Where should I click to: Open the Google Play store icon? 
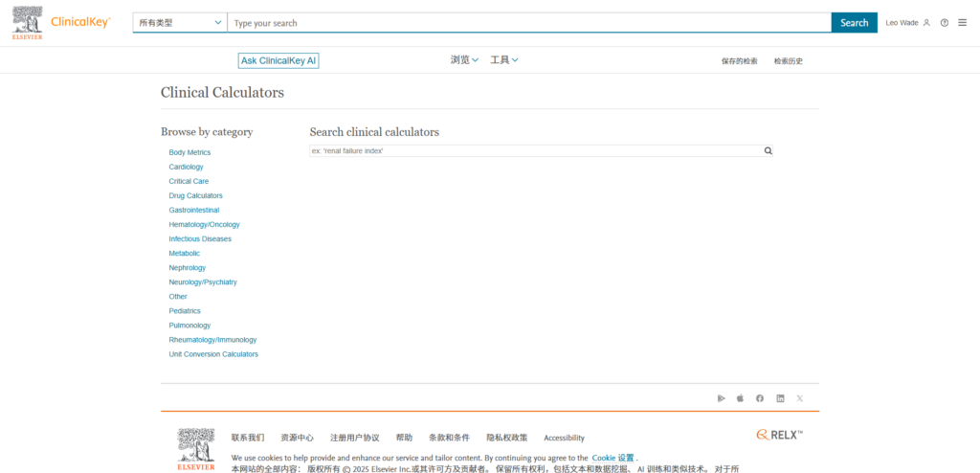tap(721, 398)
